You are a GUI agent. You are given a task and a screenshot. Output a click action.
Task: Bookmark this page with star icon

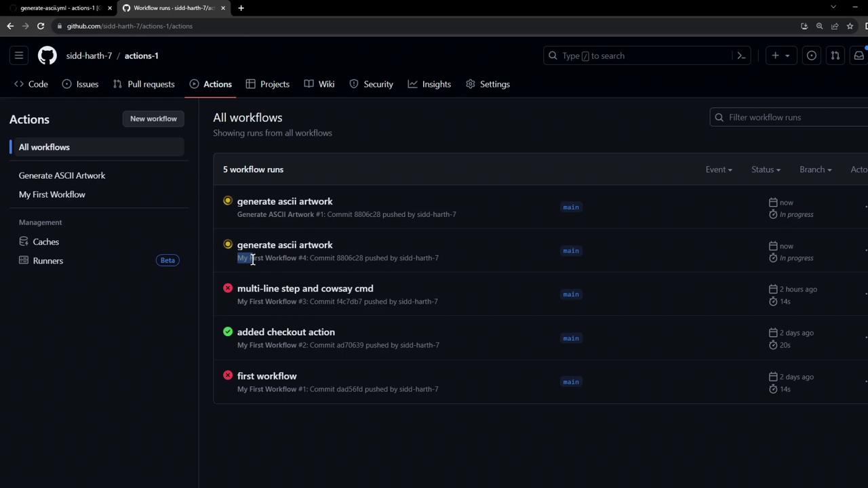point(850,26)
